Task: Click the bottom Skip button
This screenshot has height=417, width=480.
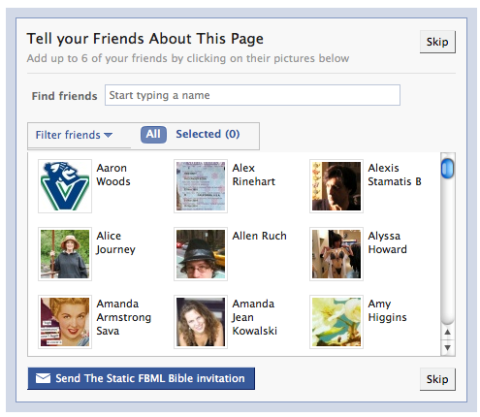Action: click(x=437, y=379)
